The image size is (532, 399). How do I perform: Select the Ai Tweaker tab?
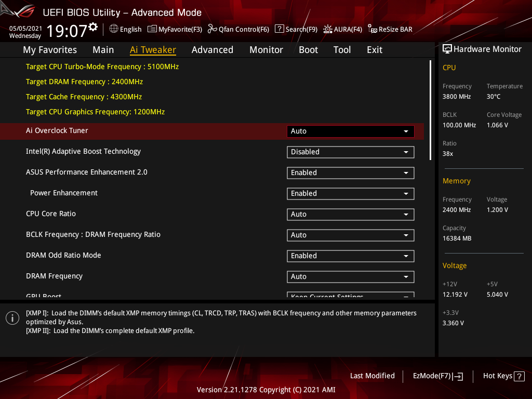[153, 50]
